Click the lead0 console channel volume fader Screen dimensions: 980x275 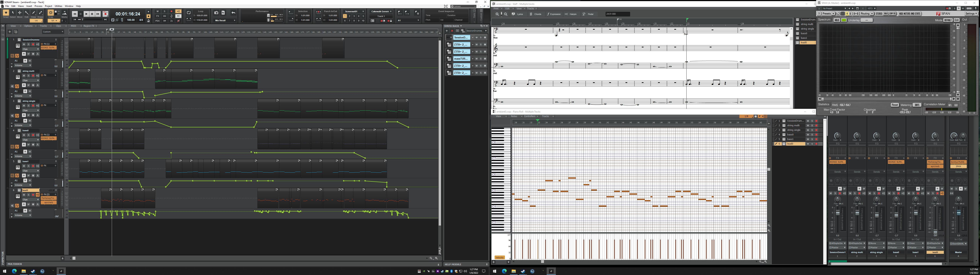[935, 232]
